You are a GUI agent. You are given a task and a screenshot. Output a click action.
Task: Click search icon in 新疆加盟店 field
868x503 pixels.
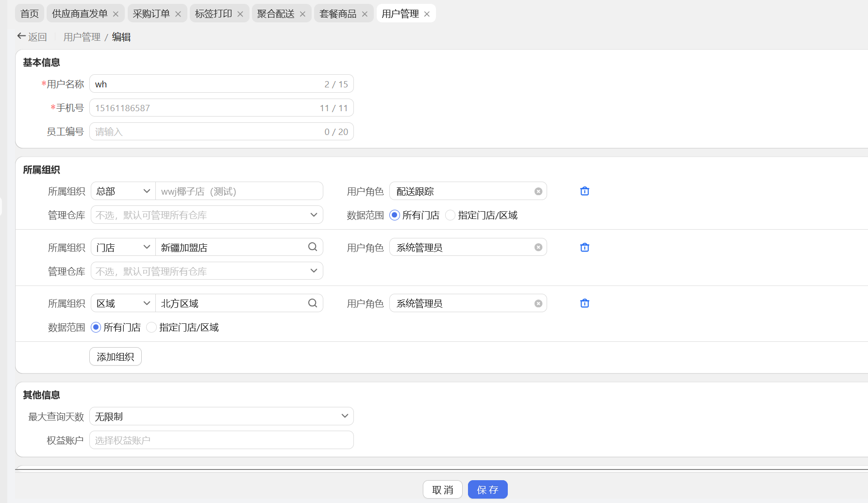(313, 247)
